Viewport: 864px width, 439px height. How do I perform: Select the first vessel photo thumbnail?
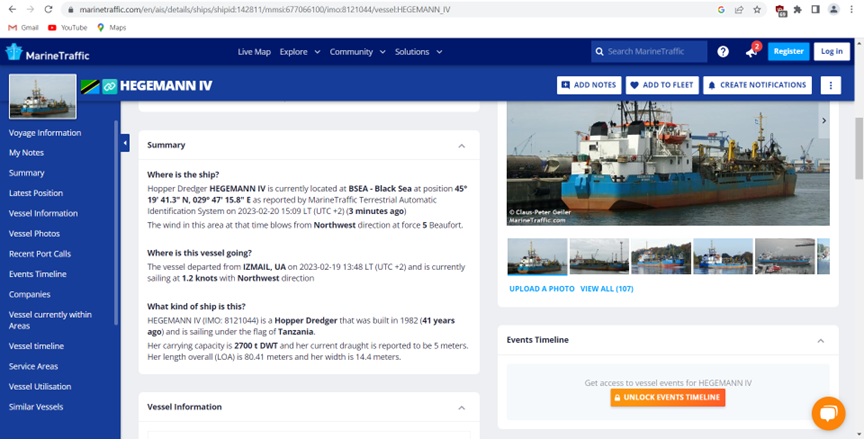pos(537,256)
